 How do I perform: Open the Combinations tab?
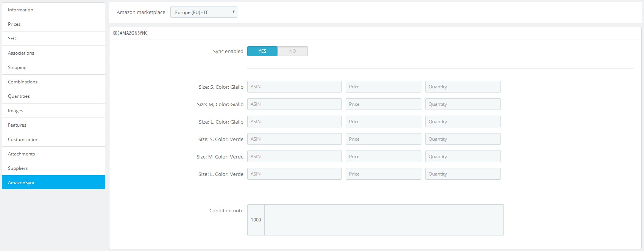pyautogui.click(x=53, y=82)
